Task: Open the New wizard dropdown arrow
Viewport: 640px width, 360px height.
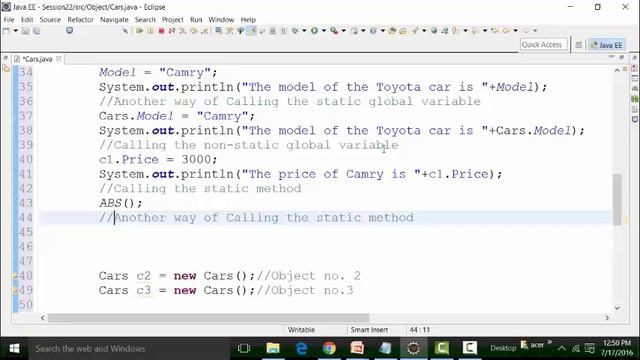Action: [16, 31]
